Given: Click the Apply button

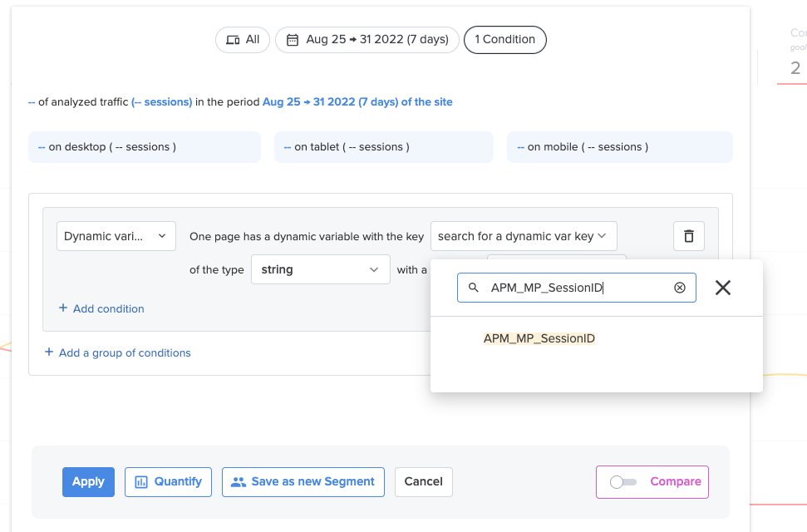Looking at the screenshot, I should click(89, 482).
